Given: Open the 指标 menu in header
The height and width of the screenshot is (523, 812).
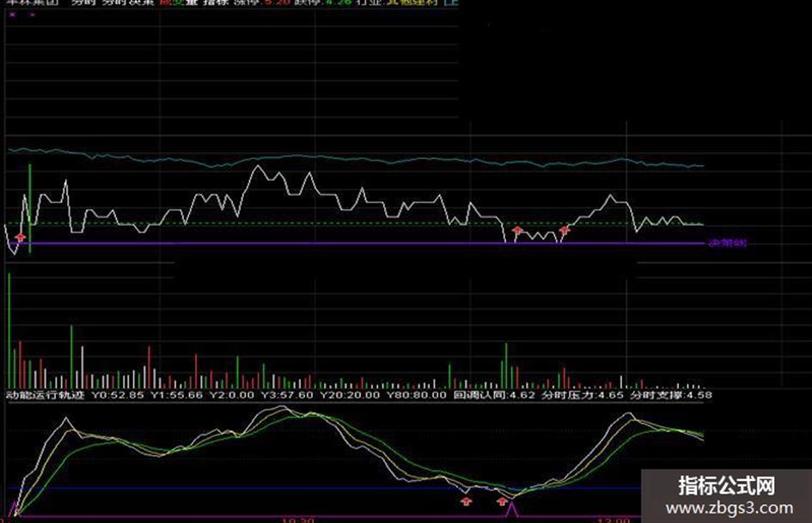Looking at the screenshot, I should pos(218,3).
